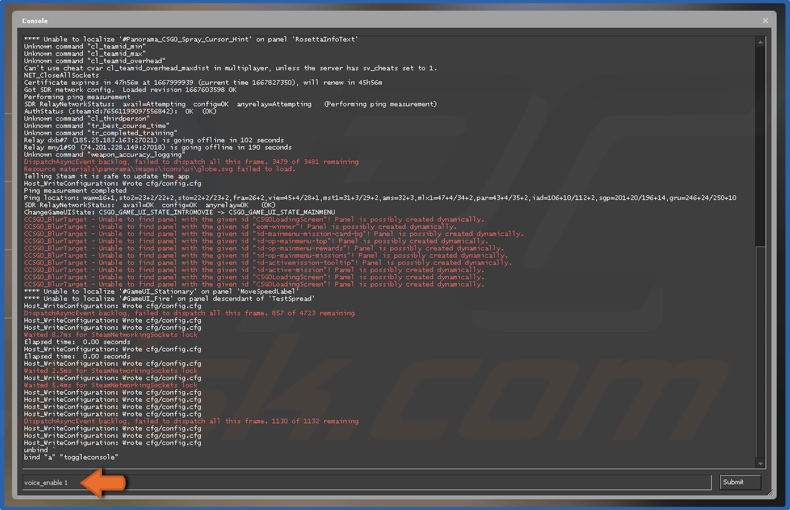
Task: Click the SDR RelayNetworkStatus avail=Attempting line
Action: tap(230, 104)
